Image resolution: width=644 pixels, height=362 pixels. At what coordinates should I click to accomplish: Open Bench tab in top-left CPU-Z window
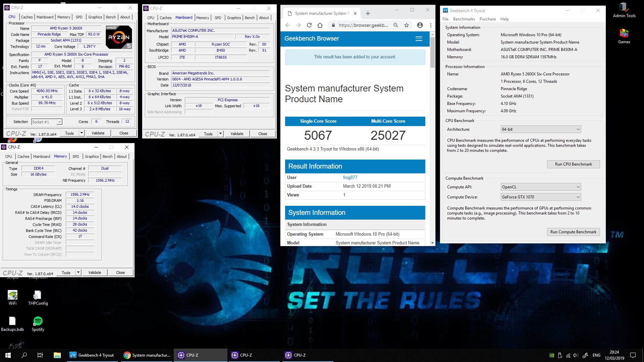point(111,17)
